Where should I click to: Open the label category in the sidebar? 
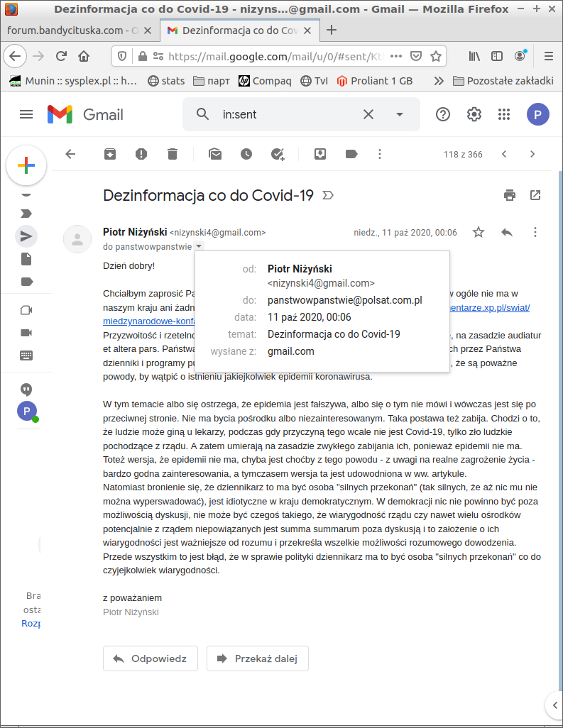point(27,282)
